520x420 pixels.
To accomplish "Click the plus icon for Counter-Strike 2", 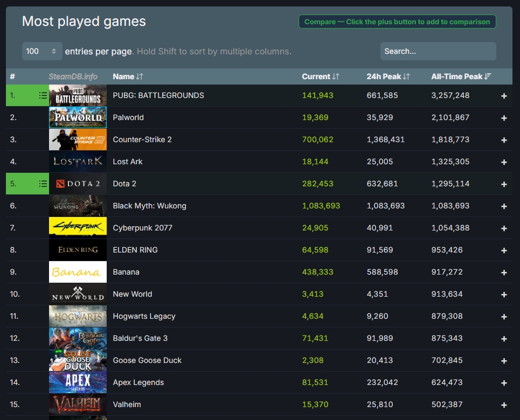I will (504, 140).
